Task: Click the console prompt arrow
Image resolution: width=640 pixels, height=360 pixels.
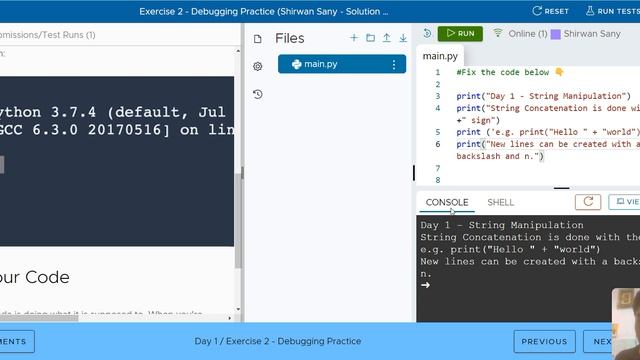Action: (425, 285)
